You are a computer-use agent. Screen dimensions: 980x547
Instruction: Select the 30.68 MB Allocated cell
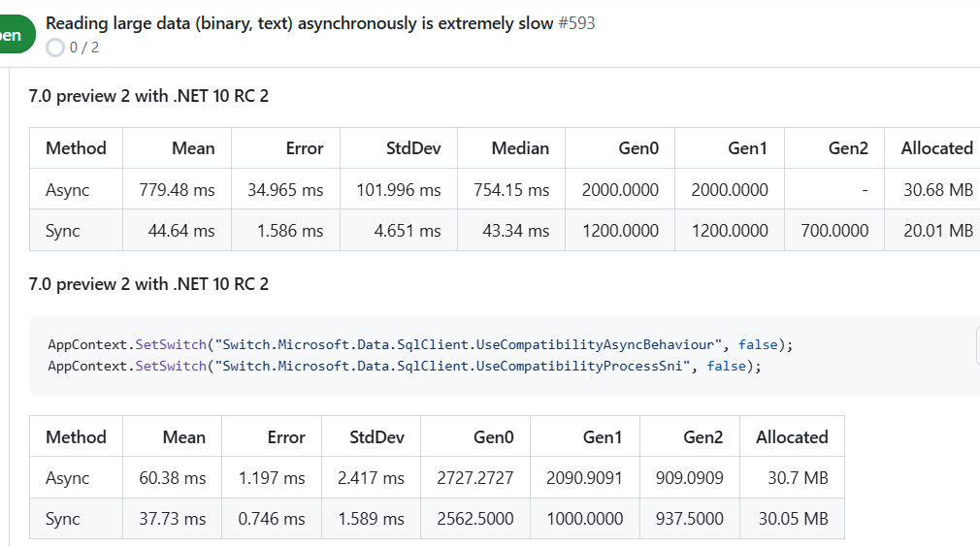(937, 190)
